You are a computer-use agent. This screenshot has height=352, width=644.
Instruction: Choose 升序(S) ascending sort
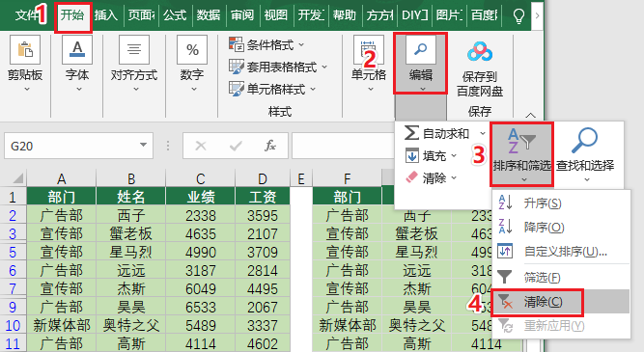click(x=561, y=203)
